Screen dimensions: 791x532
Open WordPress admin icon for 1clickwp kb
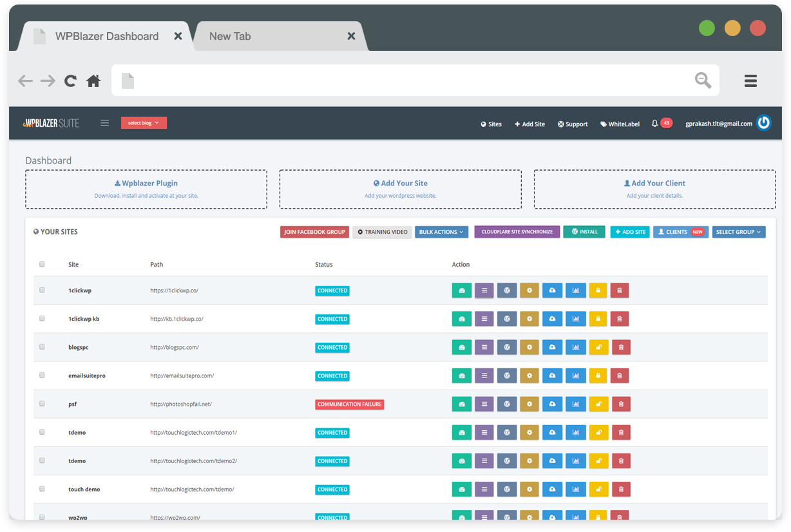point(507,319)
